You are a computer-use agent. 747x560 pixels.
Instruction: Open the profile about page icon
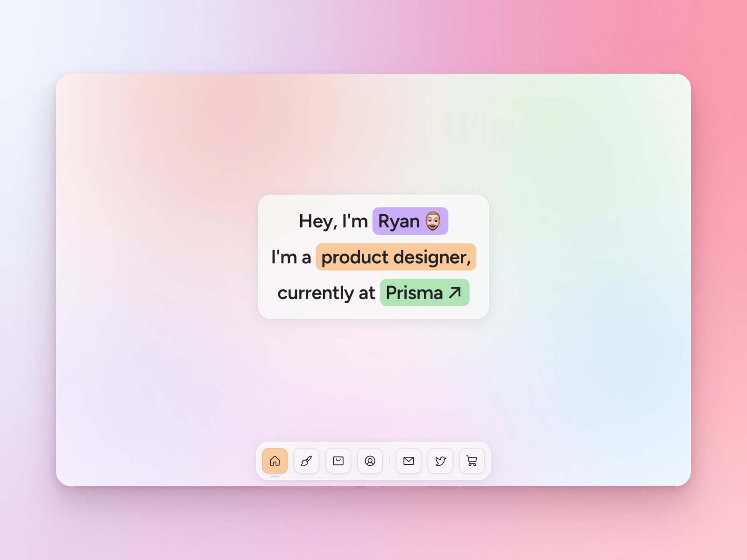coord(370,461)
